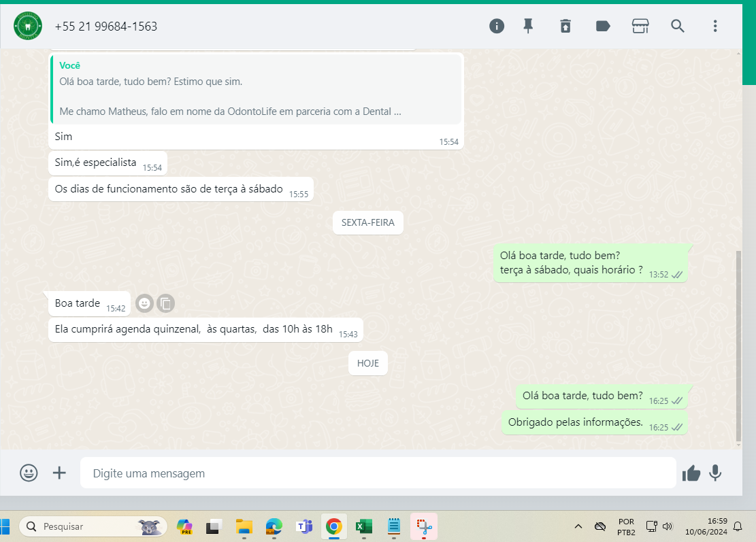756x542 pixels.
Task: Send thumbs-up using the like icon
Action: [x=691, y=473]
